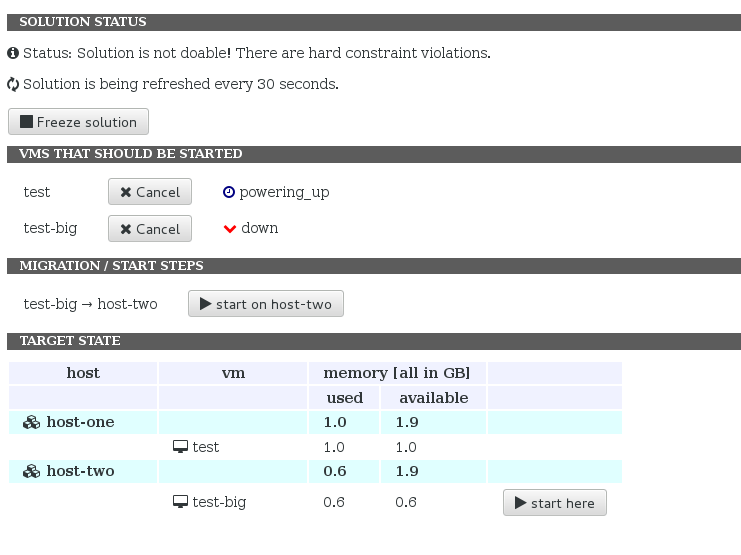Click the Target State section header
Image resolution: width=741 pixels, height=555 pixels.
click(70, 341)
